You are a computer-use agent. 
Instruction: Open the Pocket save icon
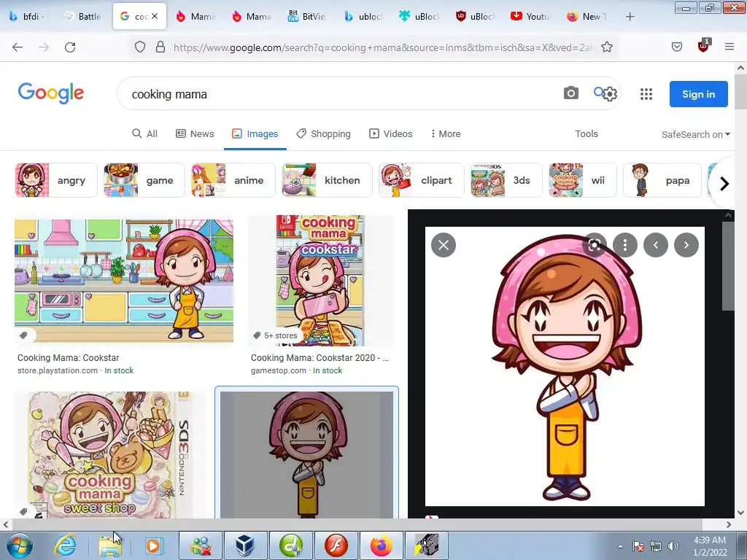(x=676, y=47)
